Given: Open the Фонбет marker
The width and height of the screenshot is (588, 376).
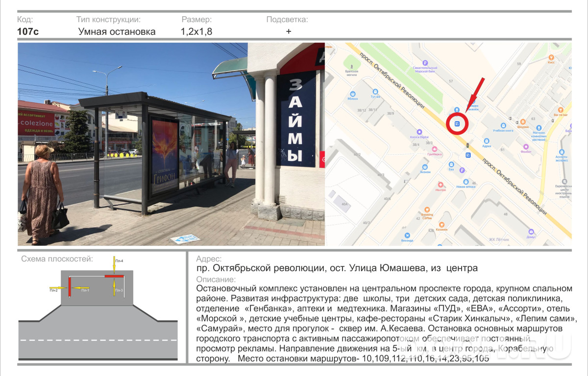Looking at the screenshot, I should click(x=526, y=146).
